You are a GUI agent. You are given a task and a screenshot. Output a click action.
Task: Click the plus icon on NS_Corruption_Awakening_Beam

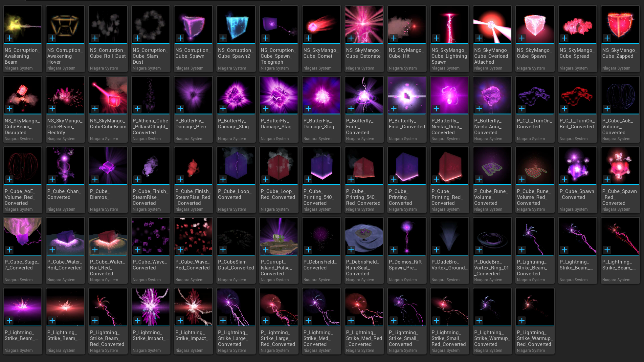tap(10, 38)
